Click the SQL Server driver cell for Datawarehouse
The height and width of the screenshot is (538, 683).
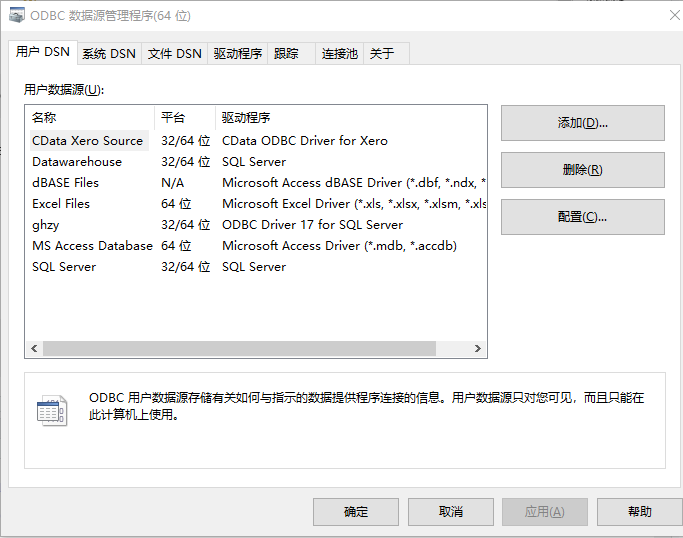[254, 162]
